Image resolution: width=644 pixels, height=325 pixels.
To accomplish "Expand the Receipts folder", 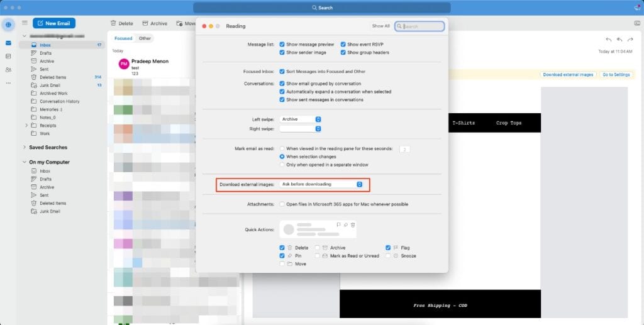I will [26, 126].
